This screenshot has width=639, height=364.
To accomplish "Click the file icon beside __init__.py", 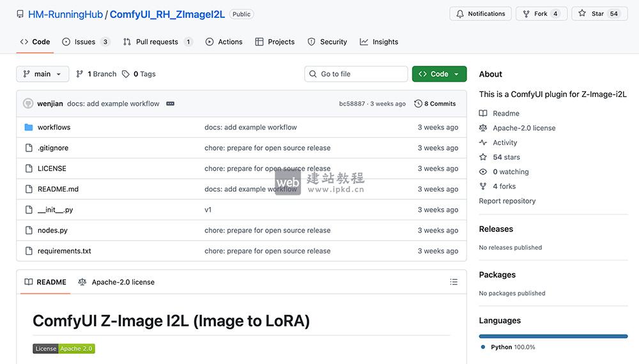I will [x=29, y=209].
